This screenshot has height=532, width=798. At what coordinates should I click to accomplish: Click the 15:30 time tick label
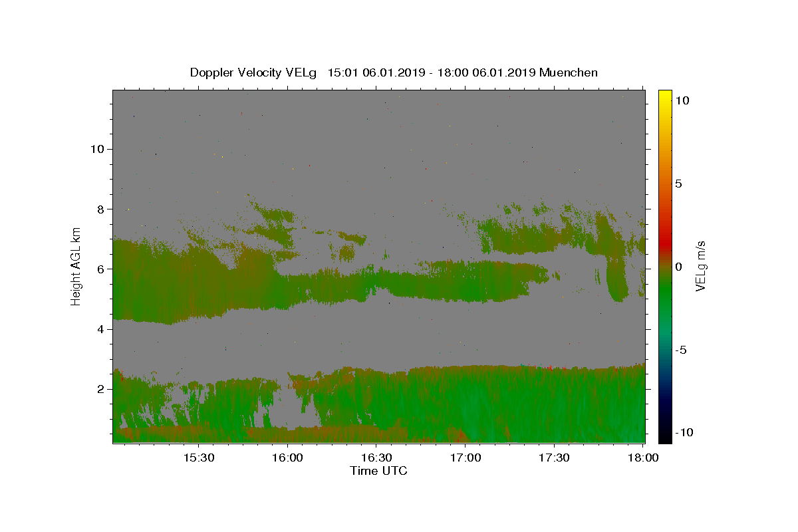click(x=198, y=458)
